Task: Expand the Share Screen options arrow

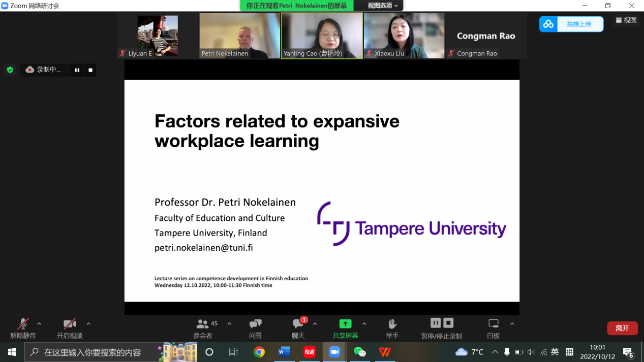Action: click(364, 324)
